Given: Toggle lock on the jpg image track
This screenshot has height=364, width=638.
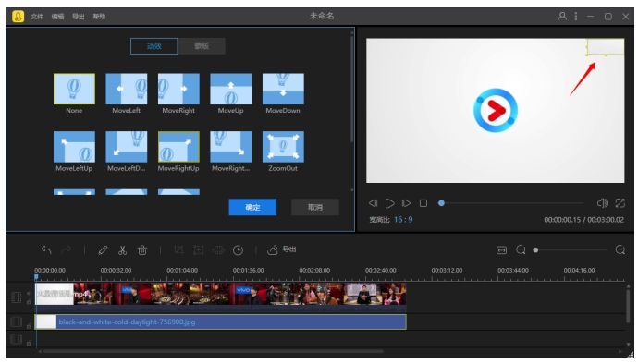Looking at the screenshot, I should (x=29, y=326).
